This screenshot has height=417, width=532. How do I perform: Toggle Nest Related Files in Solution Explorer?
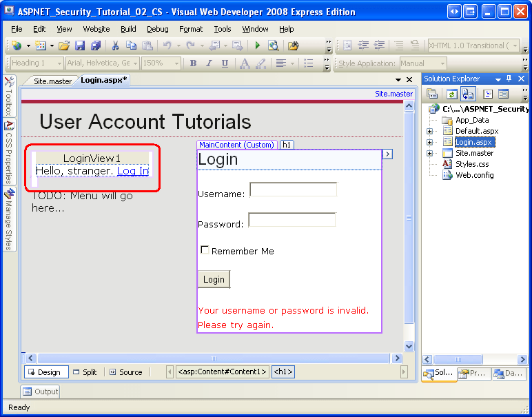pos(468,94)
